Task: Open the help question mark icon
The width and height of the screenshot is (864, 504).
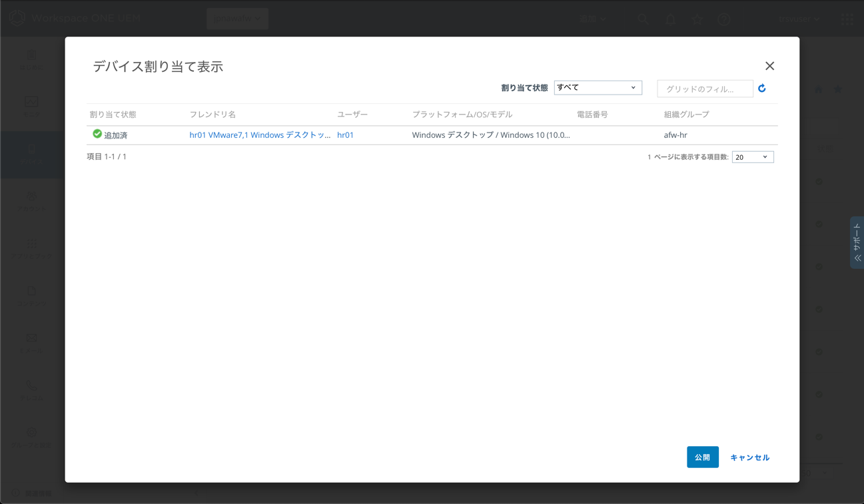Action: (x=724, y=19)
